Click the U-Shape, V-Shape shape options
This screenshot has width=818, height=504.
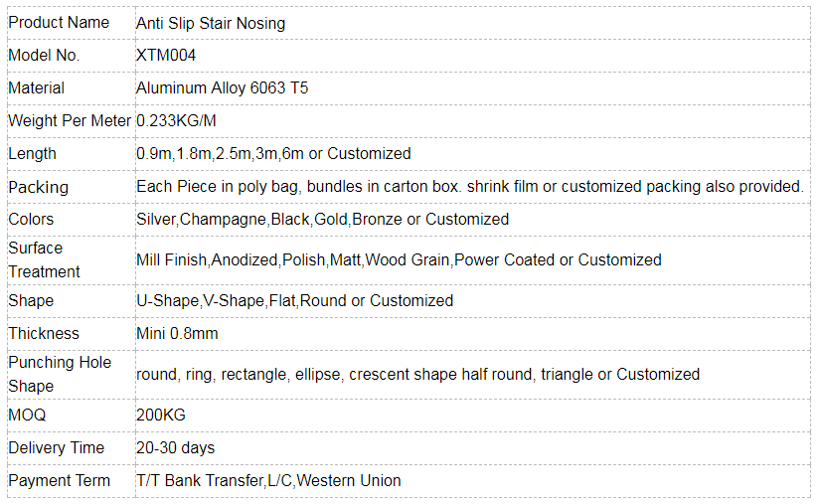[x=295, y=301]
